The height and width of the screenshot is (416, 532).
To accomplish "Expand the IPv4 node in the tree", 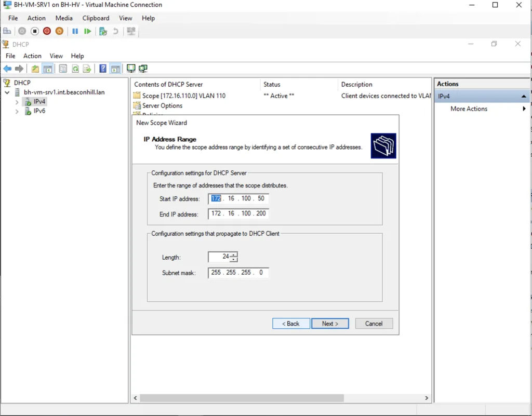I will click(x=17, y=102).
